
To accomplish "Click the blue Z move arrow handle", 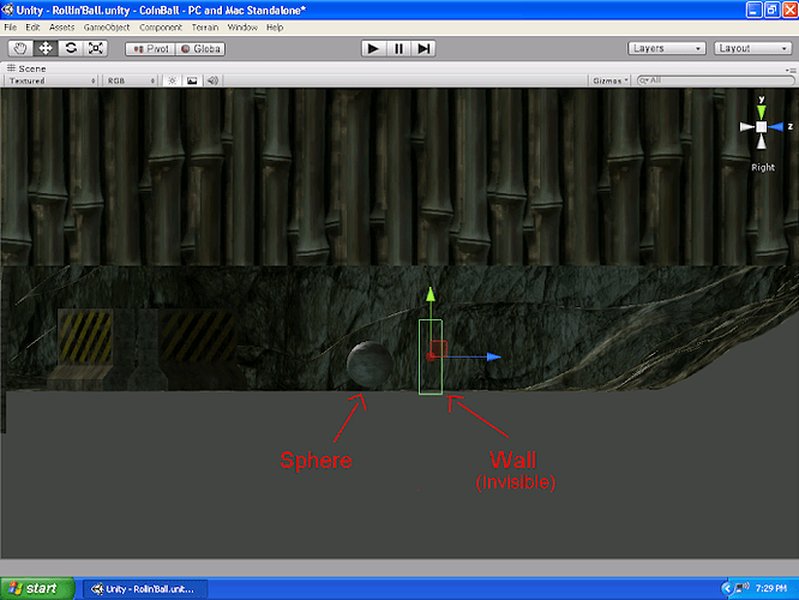I will pyautogui.click(x=494, y=357).
